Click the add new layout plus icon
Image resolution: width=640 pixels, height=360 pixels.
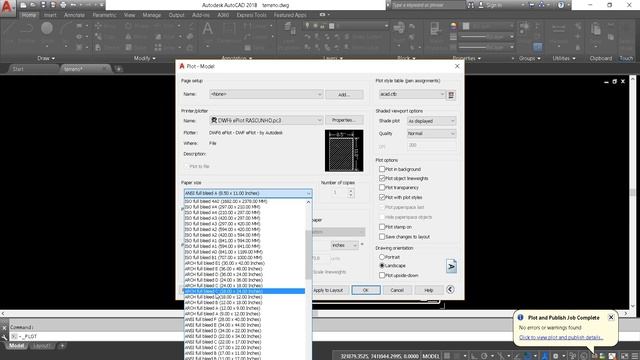tap(62, 346)
